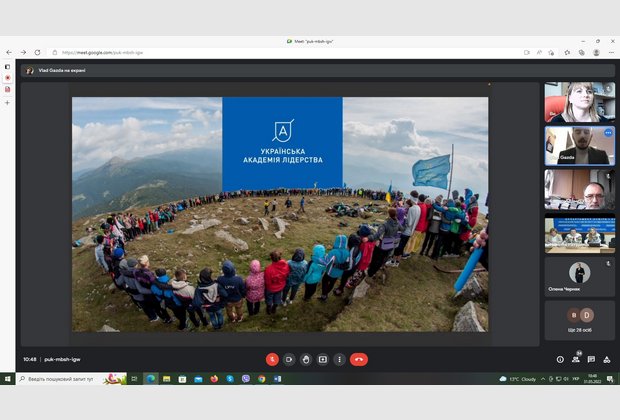Select the PDF document vertical tab
Image resolution: width=620 pixels, height=420 pixels.
[x=7, y=89]
